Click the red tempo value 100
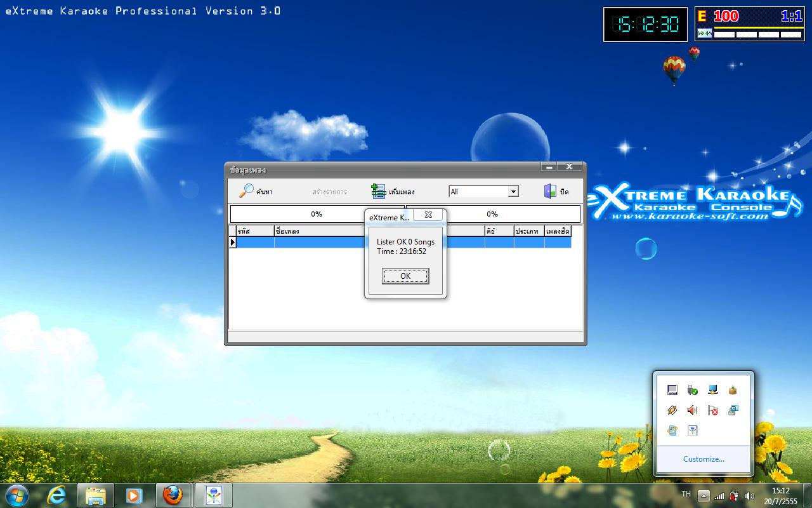This screenshot has height=508, width=812. click(726, 17)
